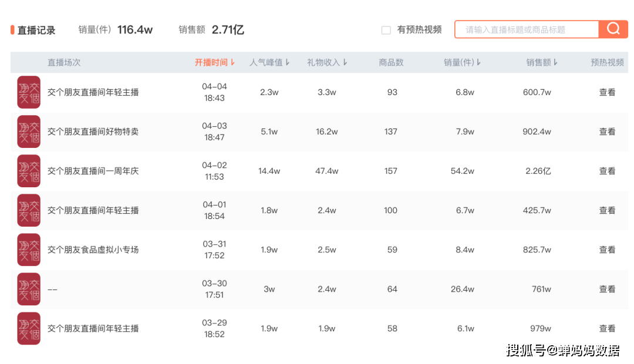Select the total 销售额 2.71亿 value
Viewport: 634px width, 364px height.
tap(228, 29)
